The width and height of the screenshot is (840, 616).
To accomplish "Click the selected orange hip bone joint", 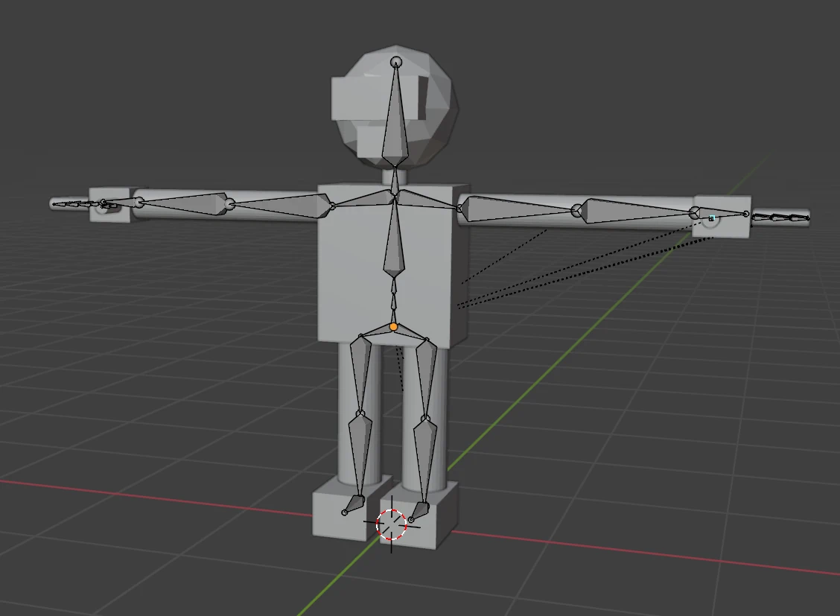I will [x=393, y=326].
